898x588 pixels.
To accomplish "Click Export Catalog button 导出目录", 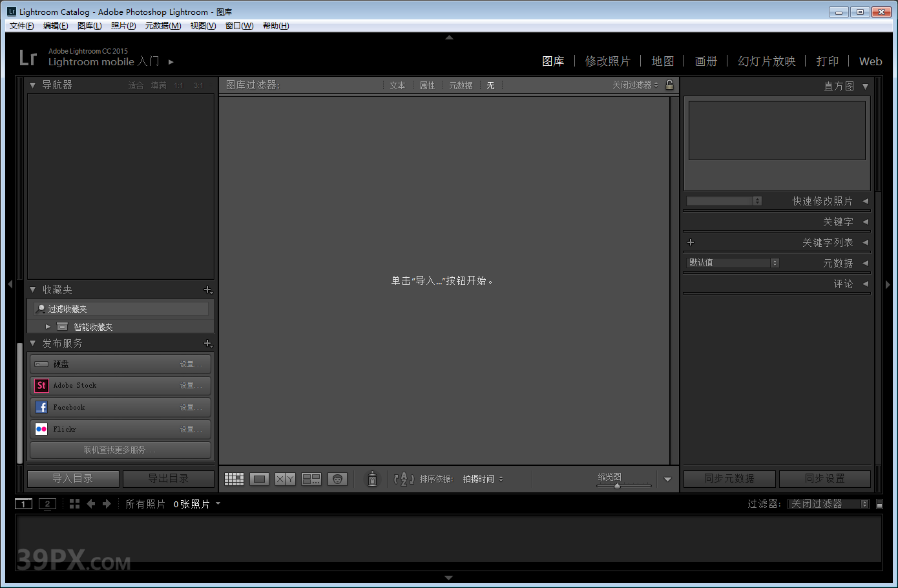I will [168, 479].
